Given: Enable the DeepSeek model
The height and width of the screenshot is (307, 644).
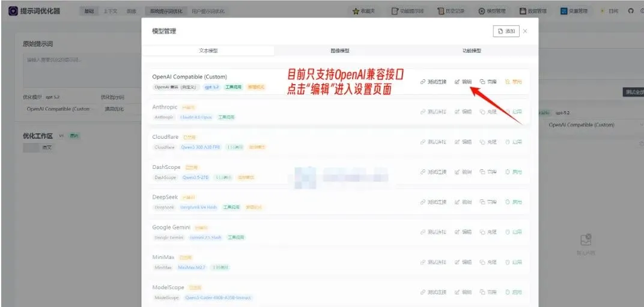Looking at the screenshot, I should point(514,202).
